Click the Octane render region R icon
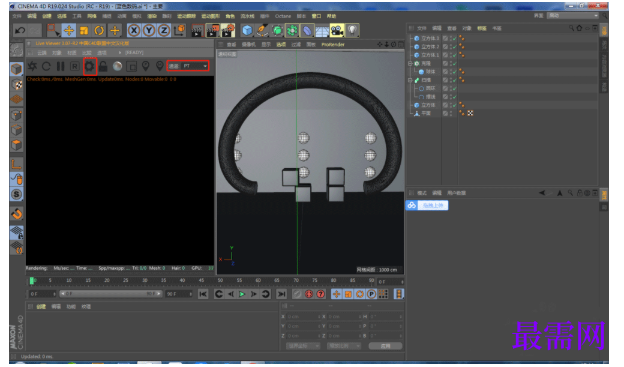Viewport: 624px width, 367px height. (x=74, y=66)
